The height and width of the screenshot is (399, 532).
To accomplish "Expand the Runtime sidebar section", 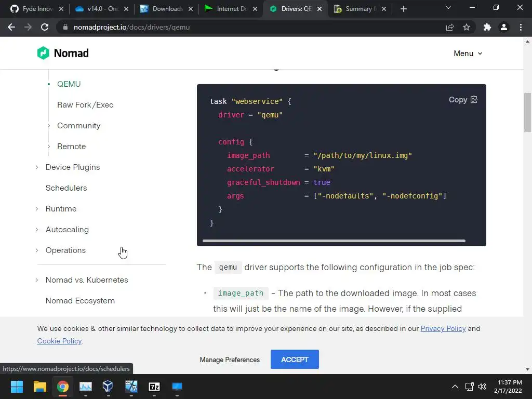I will 37,209.
